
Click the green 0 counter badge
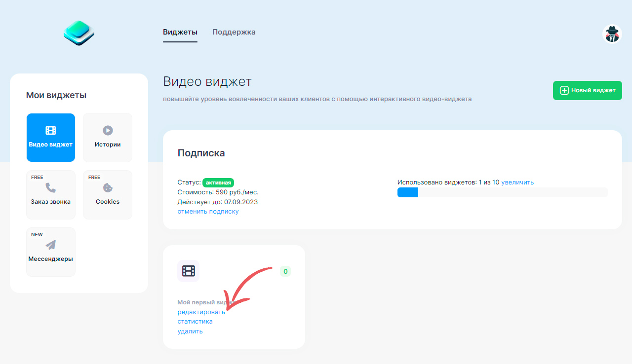(x=285, y=271)
